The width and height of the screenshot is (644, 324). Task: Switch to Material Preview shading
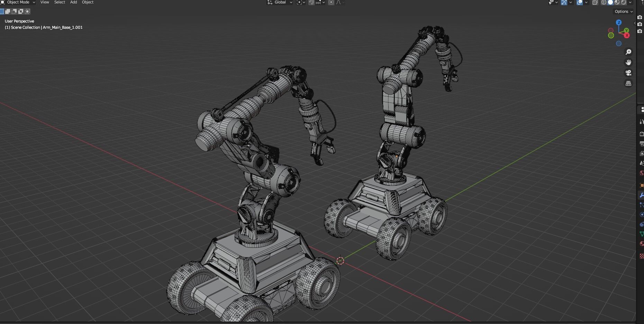[617, 2]
